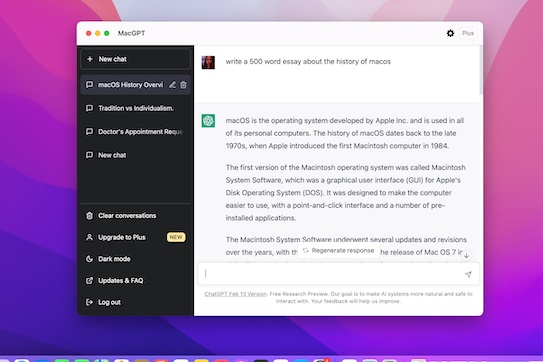This screenshot has height=362, width=543.
Task: Rename macOS History conversation with pencil icon
Action: tap(172, 85)
